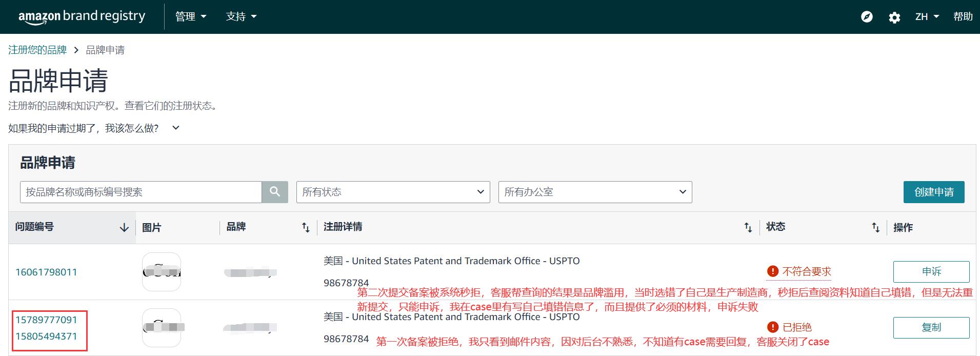Open case number 15789777091
The width and height of the screenshot is (980, 356).
click(x=46, y=320)
